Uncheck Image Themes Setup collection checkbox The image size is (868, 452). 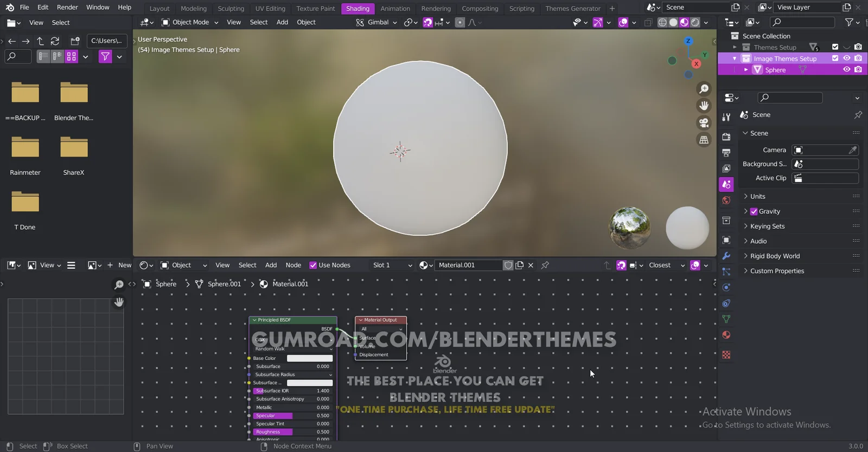point(835,58)
